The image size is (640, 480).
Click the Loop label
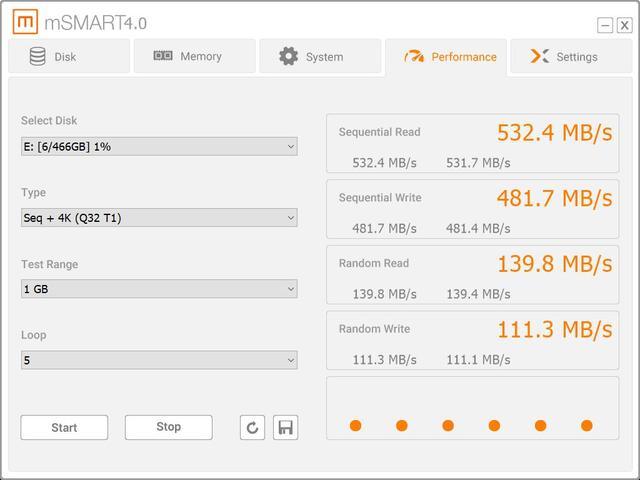click(33, 335)
